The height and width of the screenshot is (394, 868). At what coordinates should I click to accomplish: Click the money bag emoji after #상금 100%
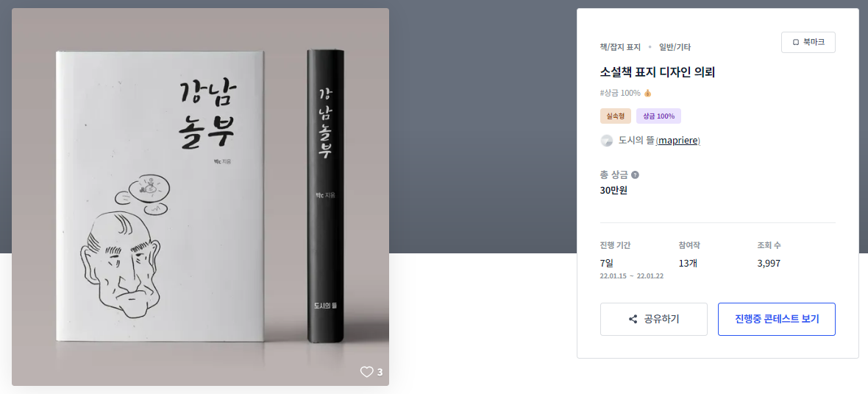tap(648, 94)
